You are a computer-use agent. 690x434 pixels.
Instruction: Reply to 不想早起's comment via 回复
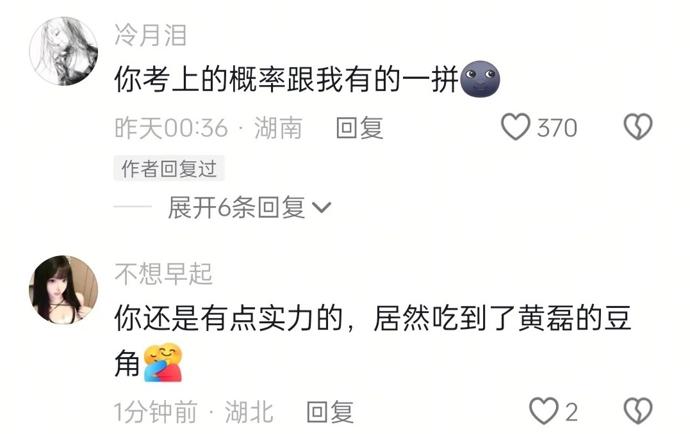pos(330,412)
